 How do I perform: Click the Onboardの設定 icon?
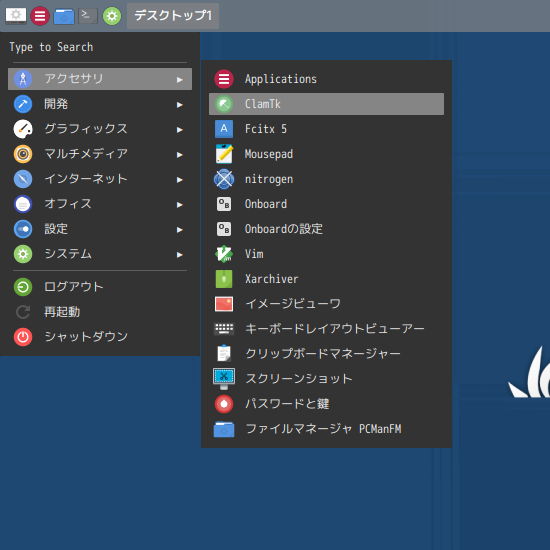(224, 229)
